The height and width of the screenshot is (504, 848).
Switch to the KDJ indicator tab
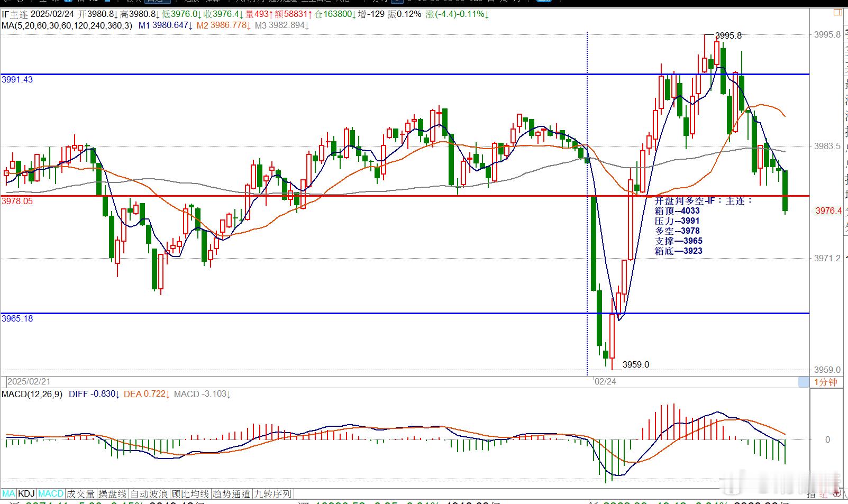coord(26,493)
